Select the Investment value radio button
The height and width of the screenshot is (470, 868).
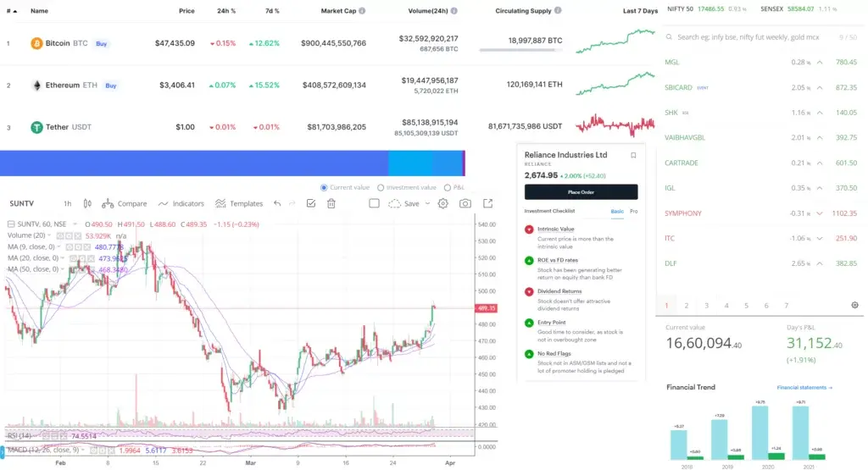coord(381,187)
